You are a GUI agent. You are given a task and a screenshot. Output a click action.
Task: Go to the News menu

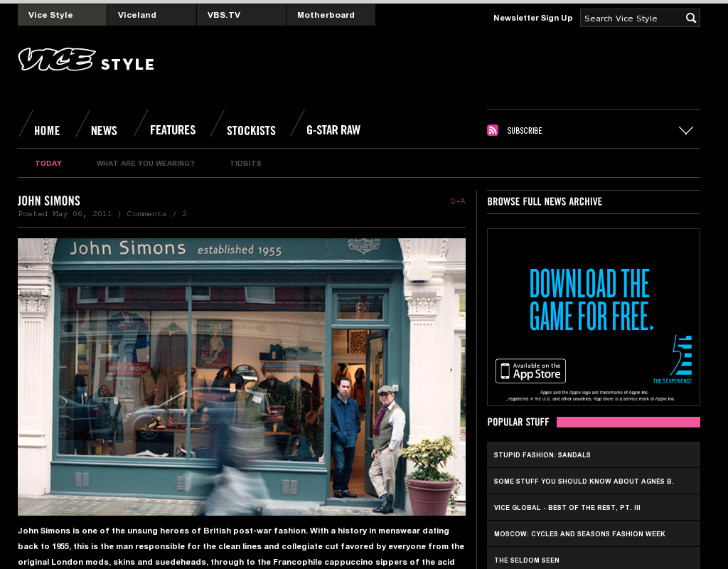[104, 131]
